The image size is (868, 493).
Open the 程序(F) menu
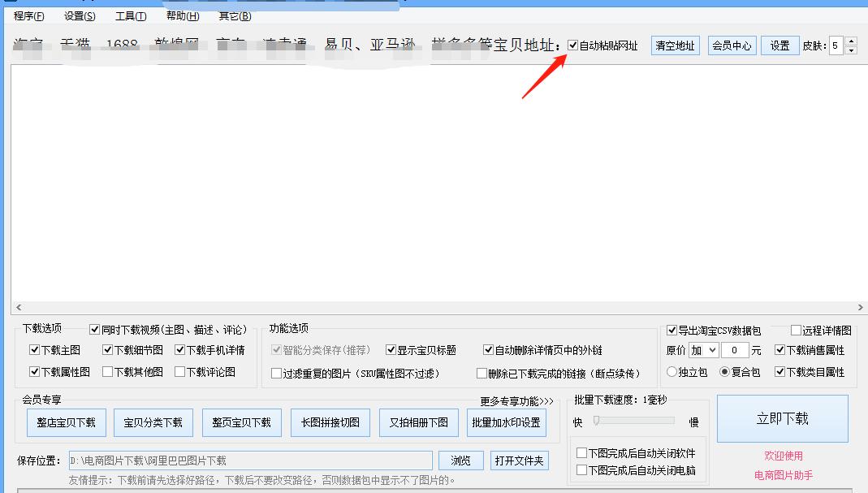click(27, 15)
